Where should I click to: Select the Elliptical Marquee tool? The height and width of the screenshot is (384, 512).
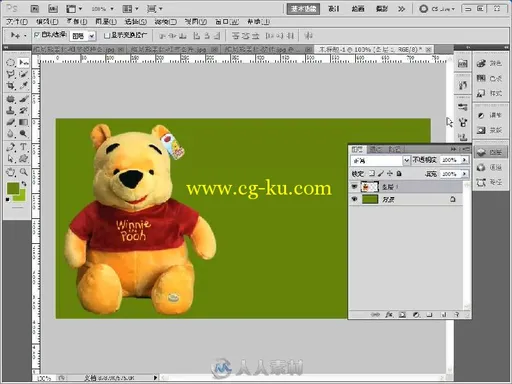click(11, 63)
